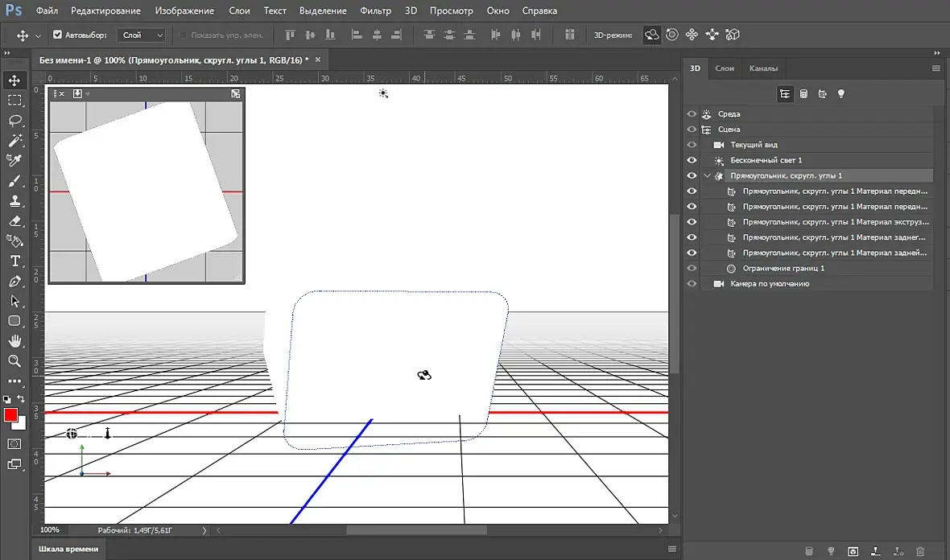This screenshot has width=950, height=560.
Task: Select Камера по умолчанию in the scene
Action: point(770,284)
